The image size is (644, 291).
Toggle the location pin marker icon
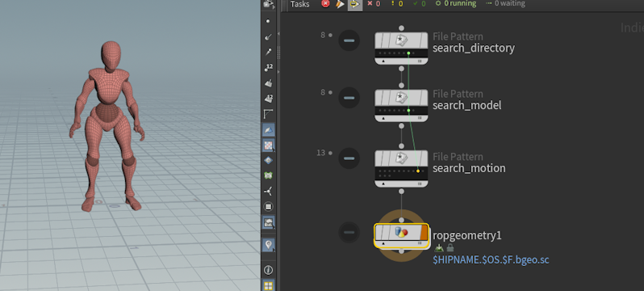point(269,245)
